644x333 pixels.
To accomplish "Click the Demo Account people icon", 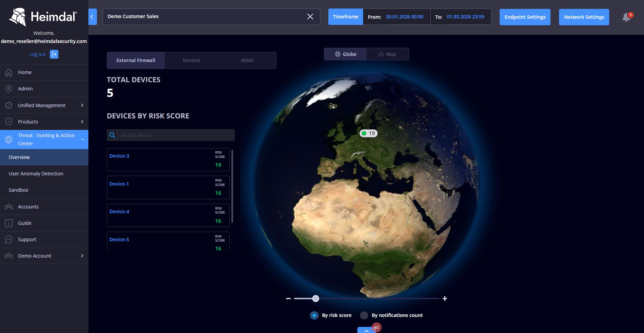I will [x=9, y=256].
